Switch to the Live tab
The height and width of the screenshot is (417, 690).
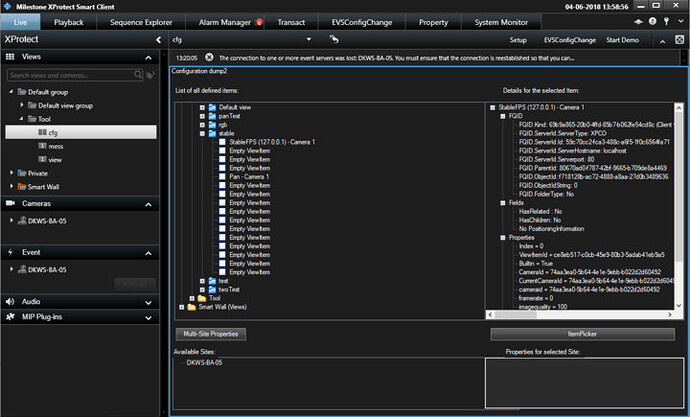(x=20, y=22)
